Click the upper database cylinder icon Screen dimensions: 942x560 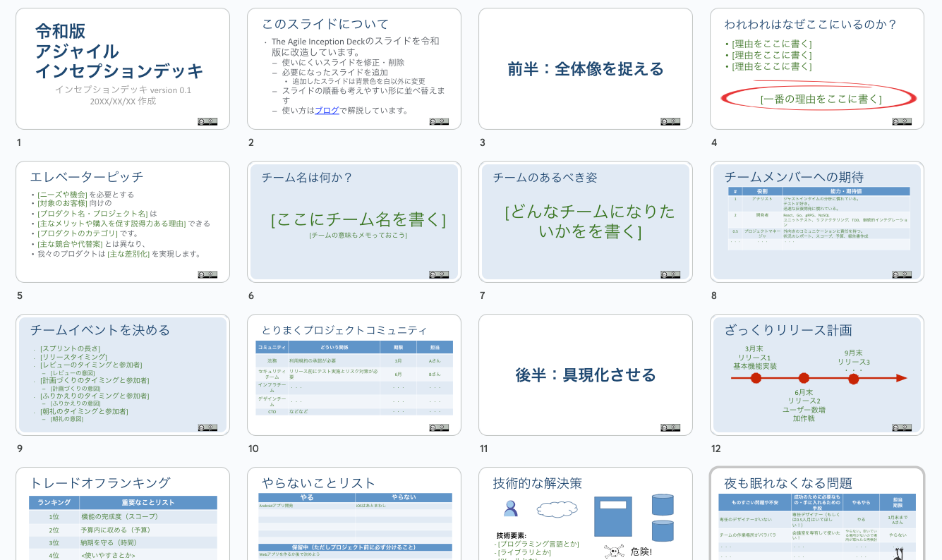click(x=663, y=504)
